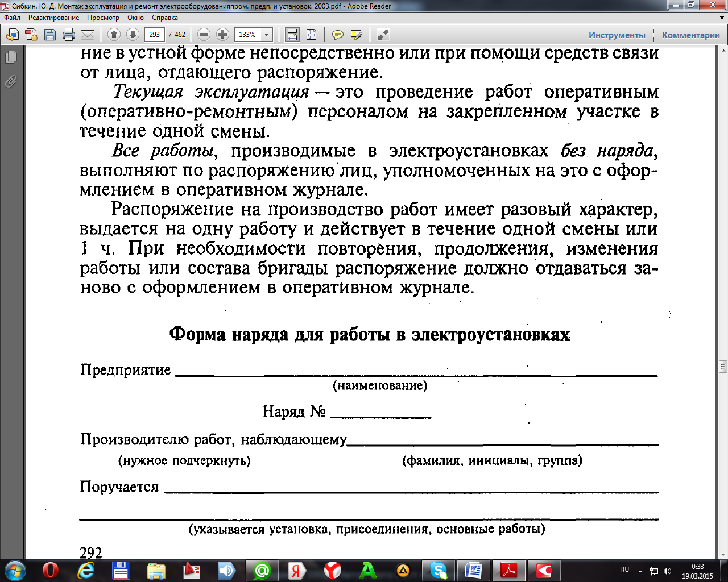This screenshot has height=582, width=728.
Task: Open AIMP player orange triangle icon
Action: pos(403,570)
